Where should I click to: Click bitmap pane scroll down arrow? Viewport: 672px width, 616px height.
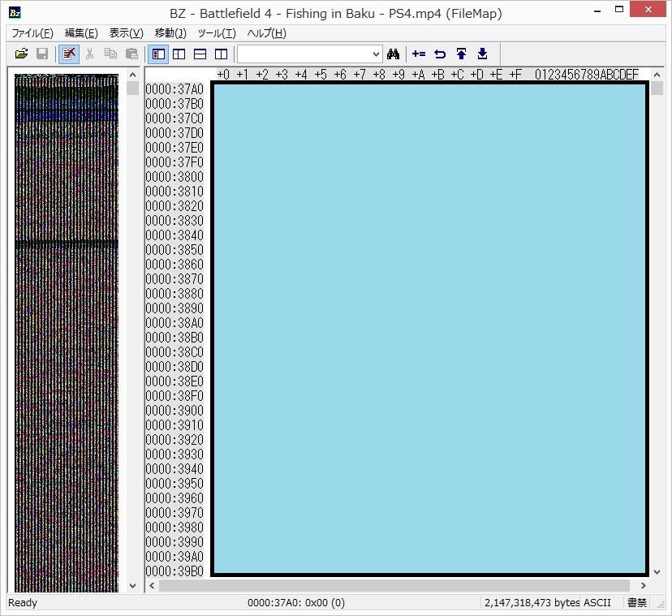(x=133, y=585)
